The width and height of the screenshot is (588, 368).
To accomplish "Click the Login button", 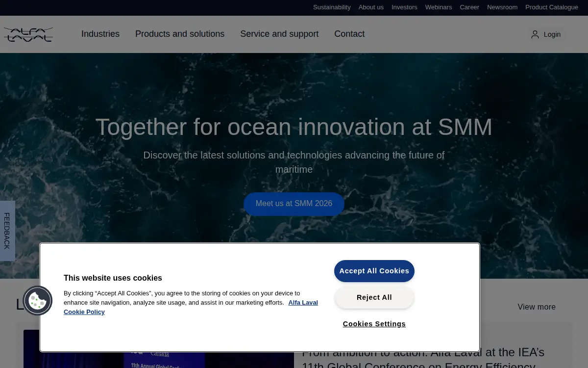I will pyautogui.click(x=546, y=34).
